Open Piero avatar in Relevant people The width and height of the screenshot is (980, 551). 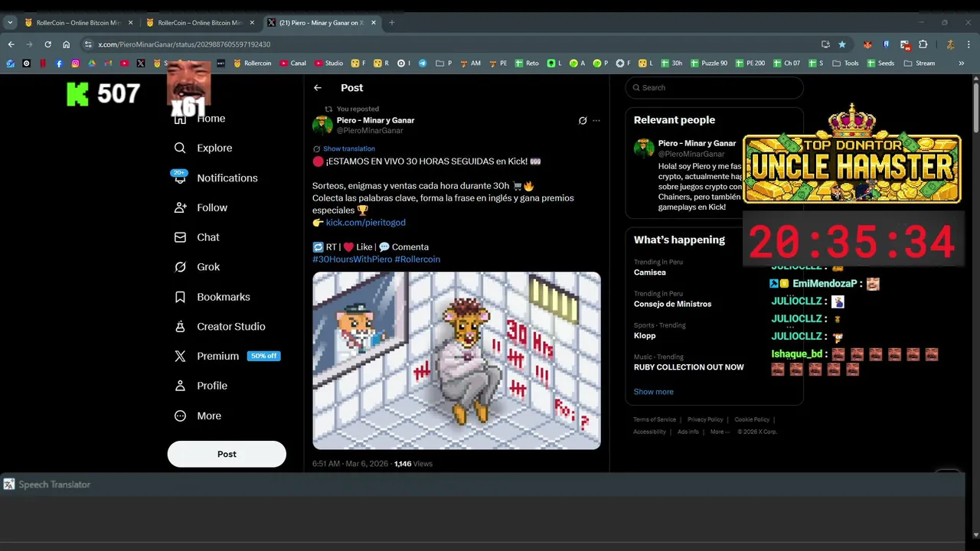pyautogui.click(x=644, y=148)
